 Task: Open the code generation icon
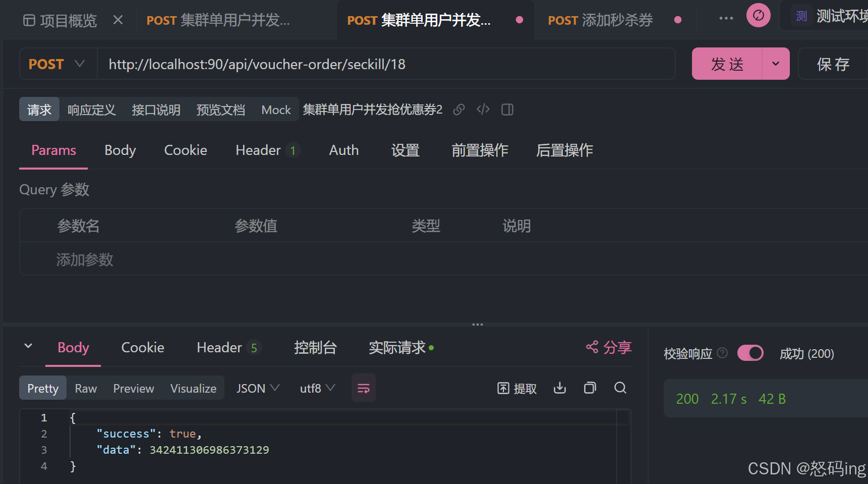point(483,110)
